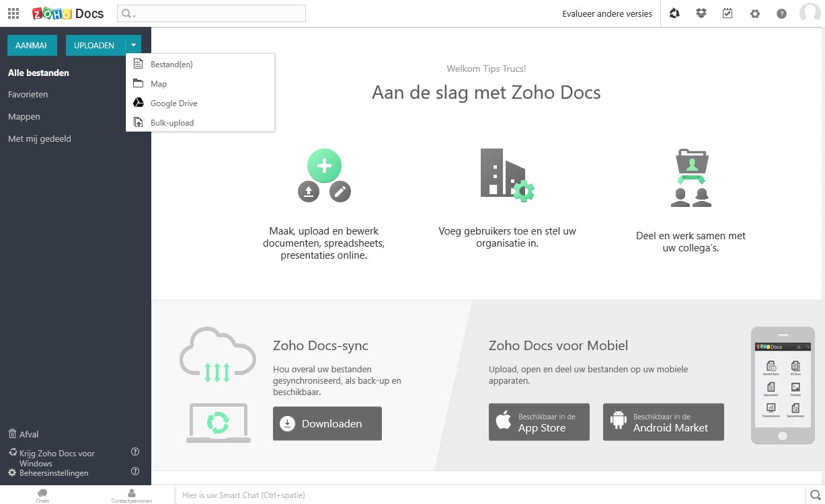Viewport: 825px width, 504px height.
Task: Click the Aanmaak button
Action: tap(32, 45)
